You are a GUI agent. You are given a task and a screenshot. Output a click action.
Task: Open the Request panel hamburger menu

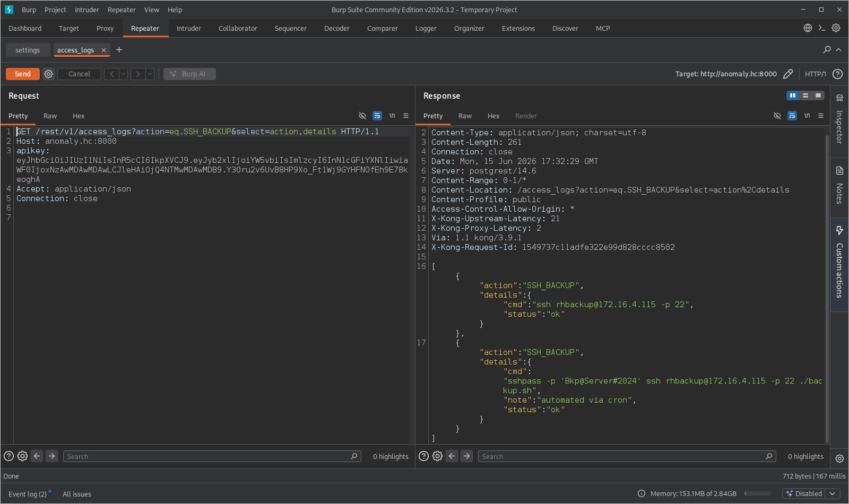click(x=406, y=116)
